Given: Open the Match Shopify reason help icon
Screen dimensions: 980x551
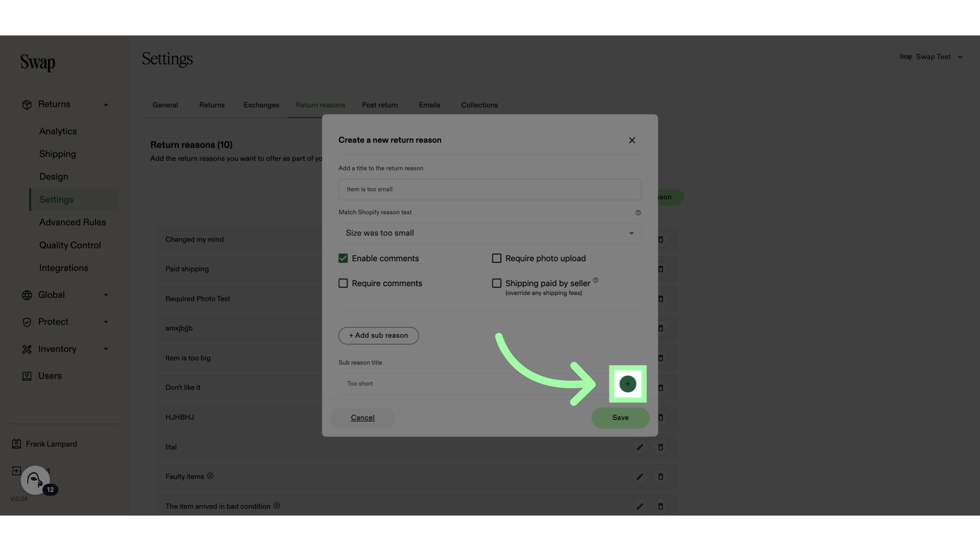Looking at the screenshot, I should (x=638, y=213).
